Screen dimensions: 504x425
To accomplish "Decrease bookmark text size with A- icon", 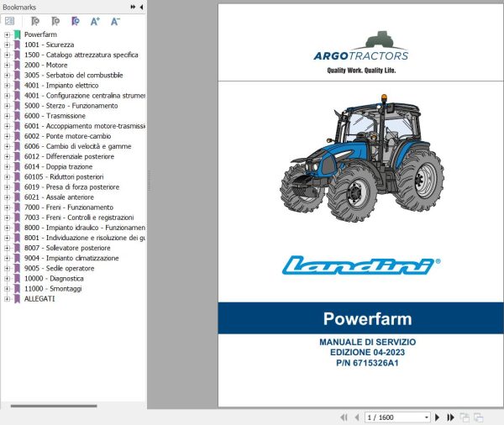I will [x=115, y=21].
